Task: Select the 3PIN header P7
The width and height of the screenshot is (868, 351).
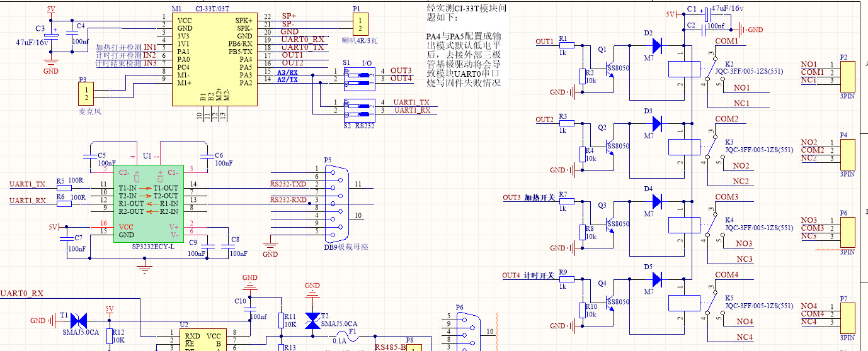Action: pyautogui.click(x=848, y=315)
